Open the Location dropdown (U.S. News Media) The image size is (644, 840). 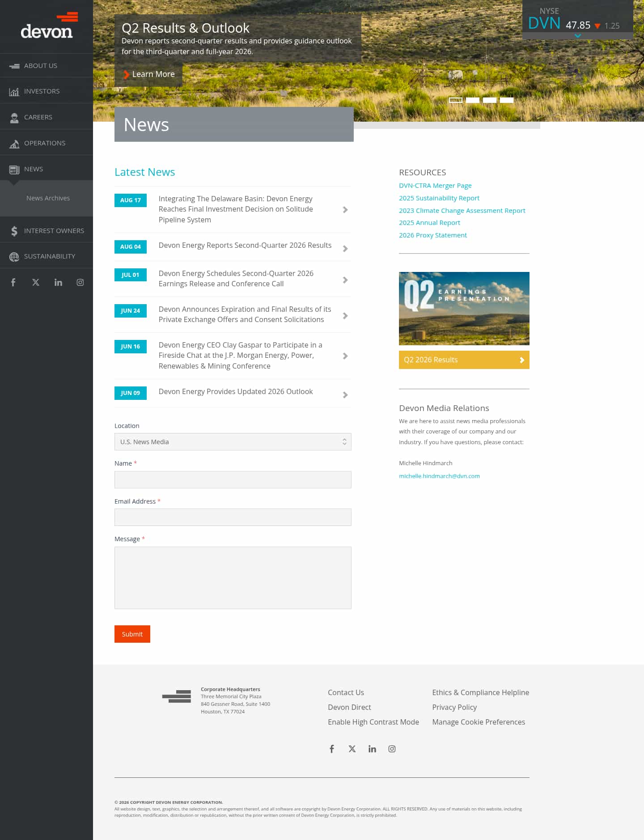pyautogui.click(x=233, y=442)
